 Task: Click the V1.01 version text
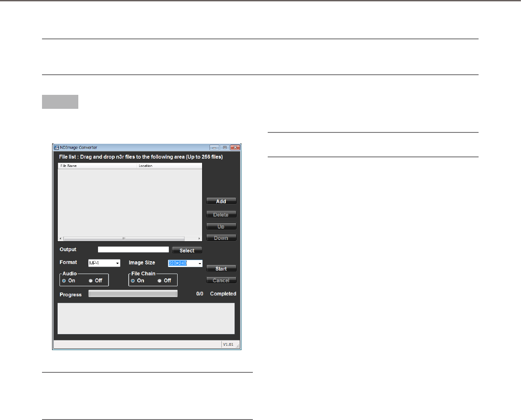(x=228, y=345)
